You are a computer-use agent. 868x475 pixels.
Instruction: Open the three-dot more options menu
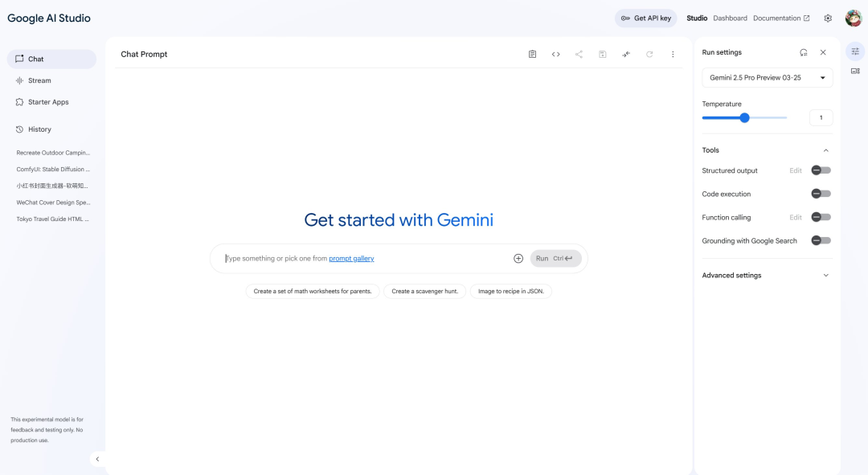click(673, 55)
